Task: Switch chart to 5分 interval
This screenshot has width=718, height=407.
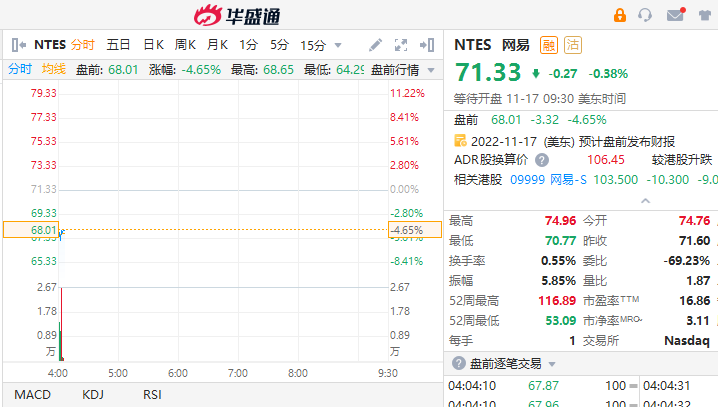Action: 279,45
